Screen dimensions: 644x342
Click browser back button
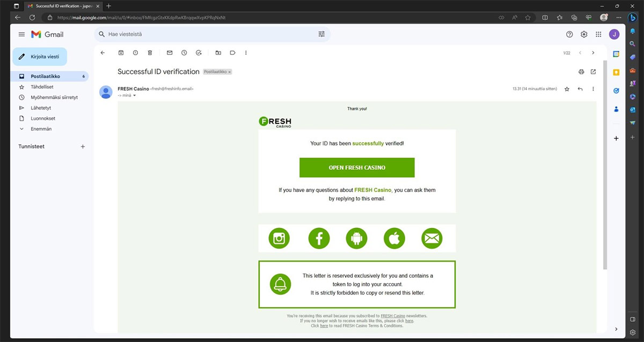17,18
